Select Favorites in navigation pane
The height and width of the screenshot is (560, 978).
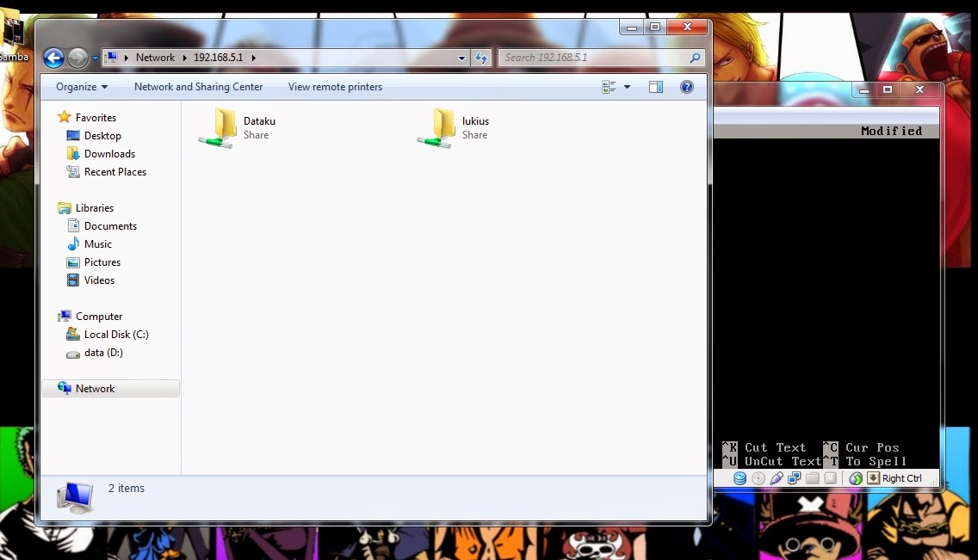click(x=96, y=117)
